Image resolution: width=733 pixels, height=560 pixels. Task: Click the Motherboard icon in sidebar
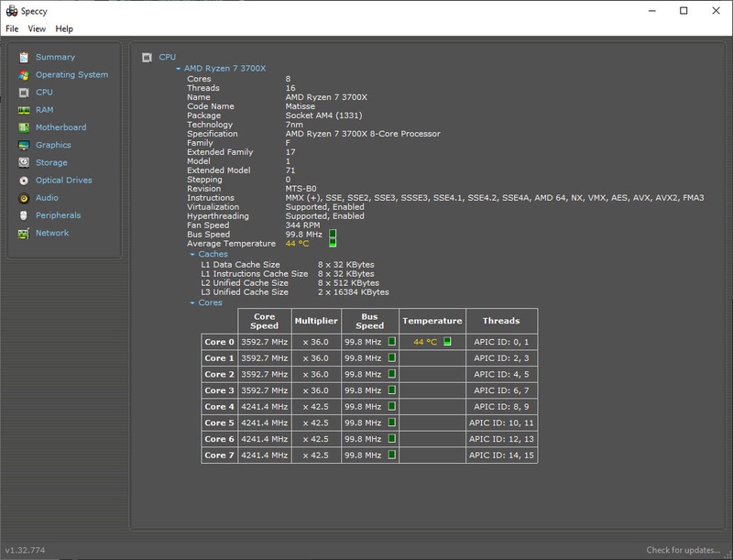point(24,127)
